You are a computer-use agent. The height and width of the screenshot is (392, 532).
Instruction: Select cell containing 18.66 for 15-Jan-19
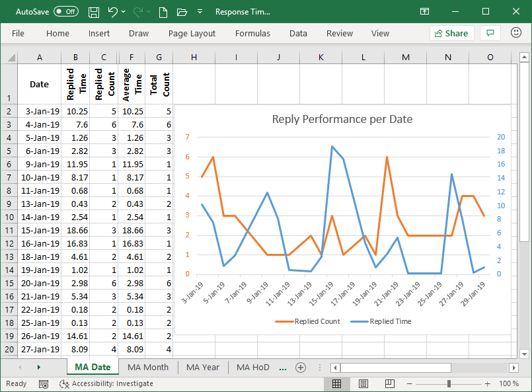(77, 230)
